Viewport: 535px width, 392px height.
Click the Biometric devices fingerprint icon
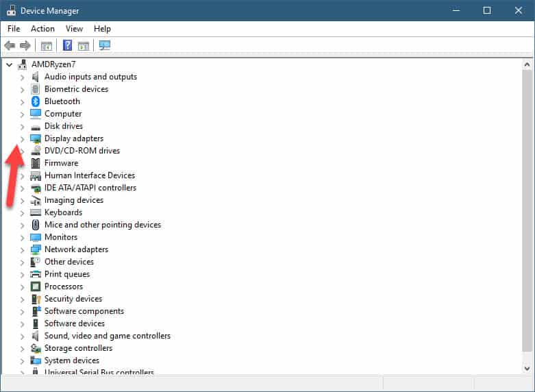(36, 89)
